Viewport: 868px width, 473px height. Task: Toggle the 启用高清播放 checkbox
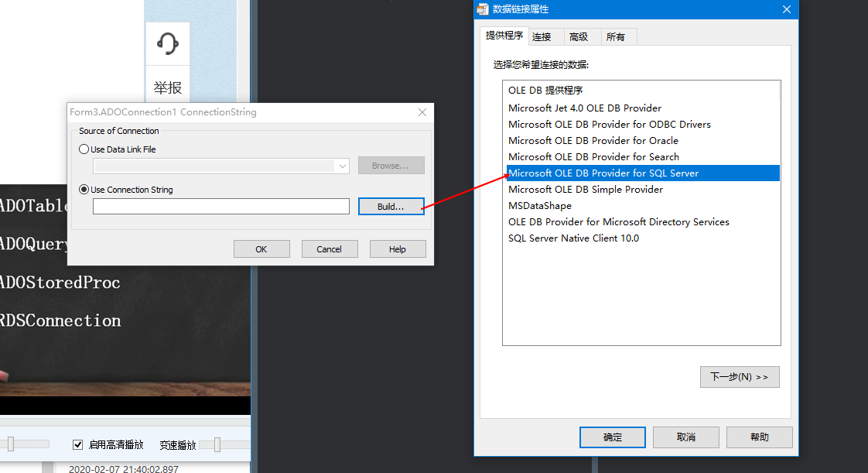78,444
